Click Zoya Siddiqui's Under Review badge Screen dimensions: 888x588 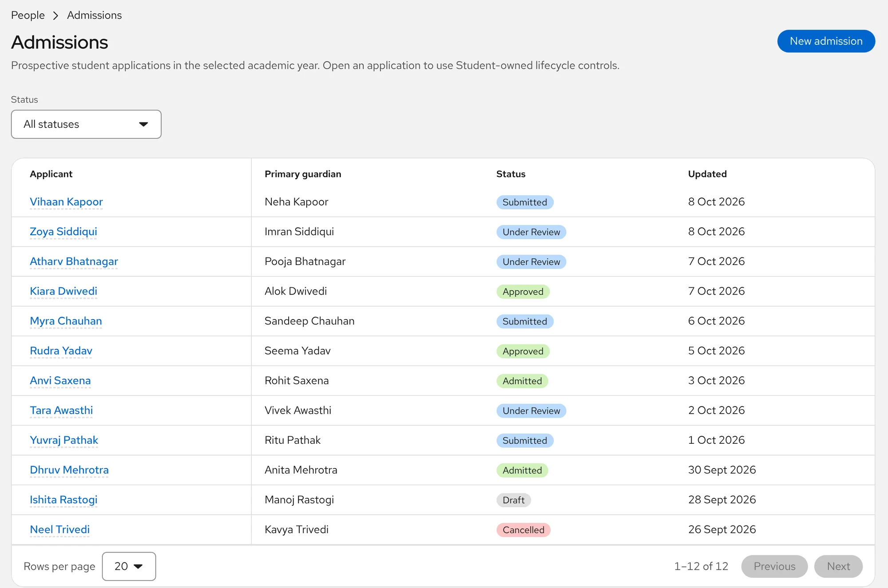531,232
